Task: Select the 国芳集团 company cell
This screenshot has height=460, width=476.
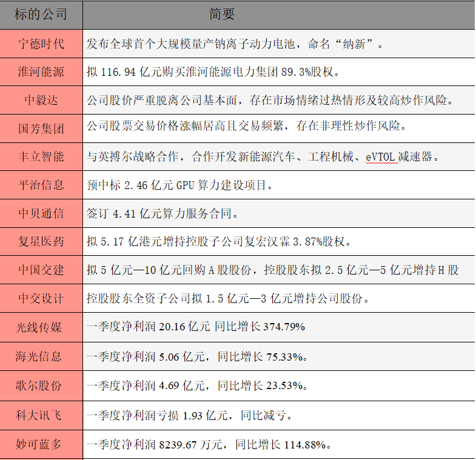Action: (x=41, y=128)
